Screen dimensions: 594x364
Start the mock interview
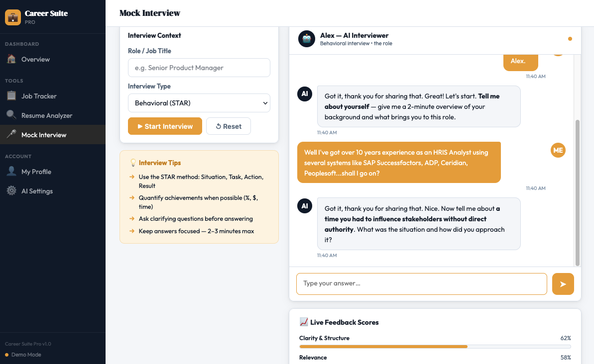(165, 126)
